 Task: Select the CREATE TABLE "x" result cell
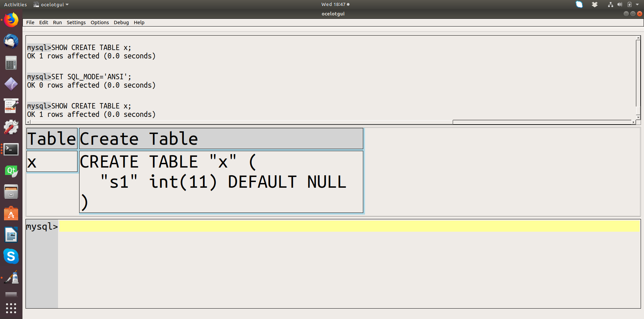221,182
